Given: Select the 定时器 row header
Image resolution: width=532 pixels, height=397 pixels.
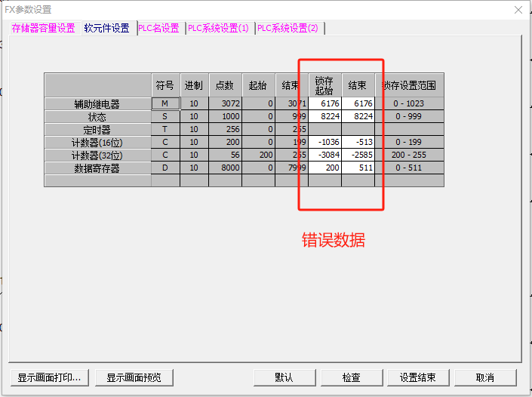Looking at the screenshot, I should (x=97, y=129).
